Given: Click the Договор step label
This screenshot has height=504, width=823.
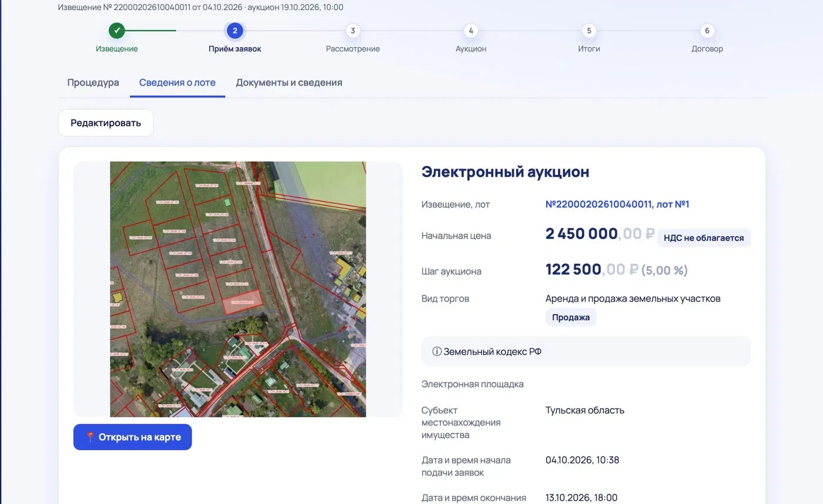Looking at the screenshot, I should 707,49.
